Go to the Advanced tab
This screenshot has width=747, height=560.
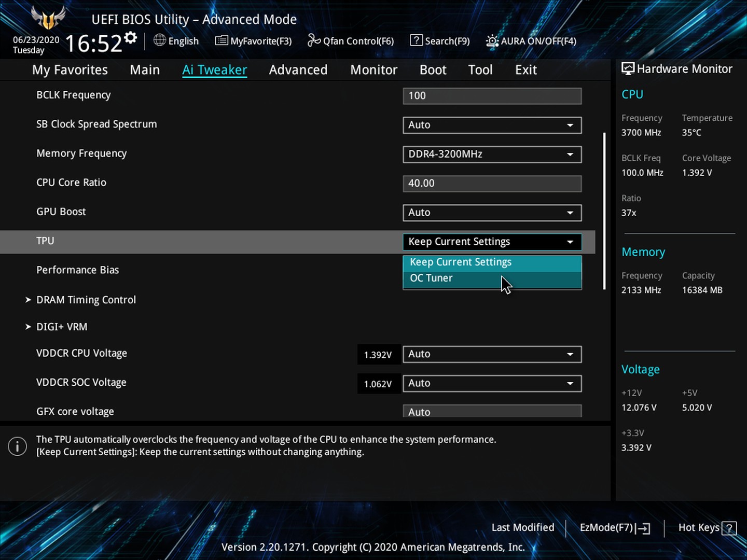[298, 70]
